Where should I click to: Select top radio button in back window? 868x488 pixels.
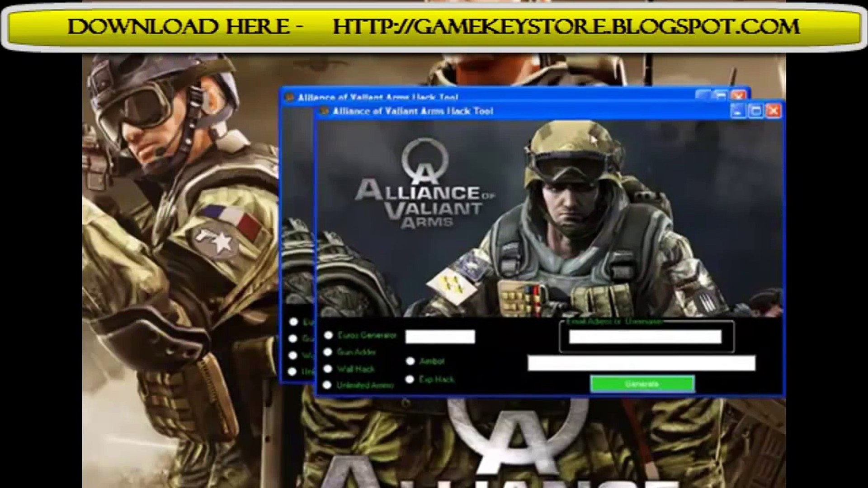click(x=294, y=322)
